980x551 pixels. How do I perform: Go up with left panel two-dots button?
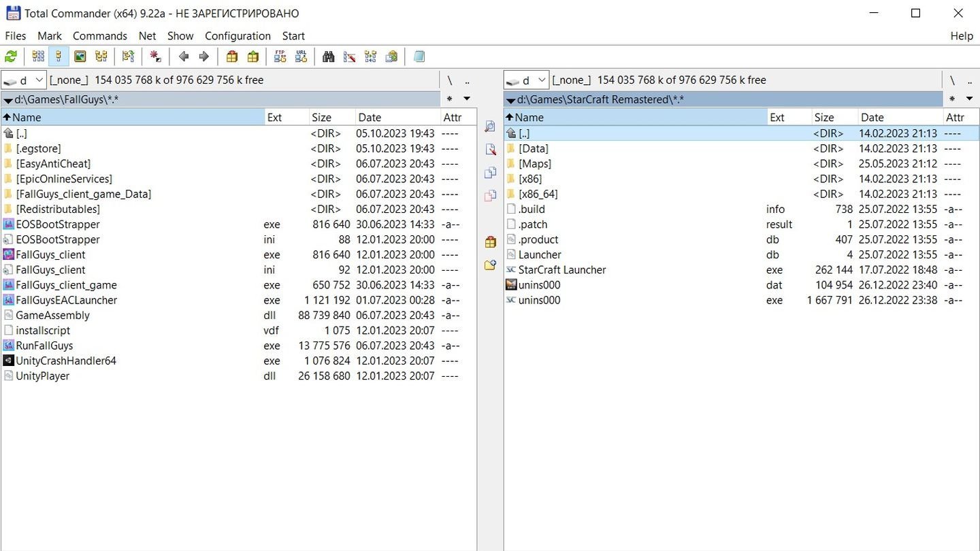(x=468, y=80)
